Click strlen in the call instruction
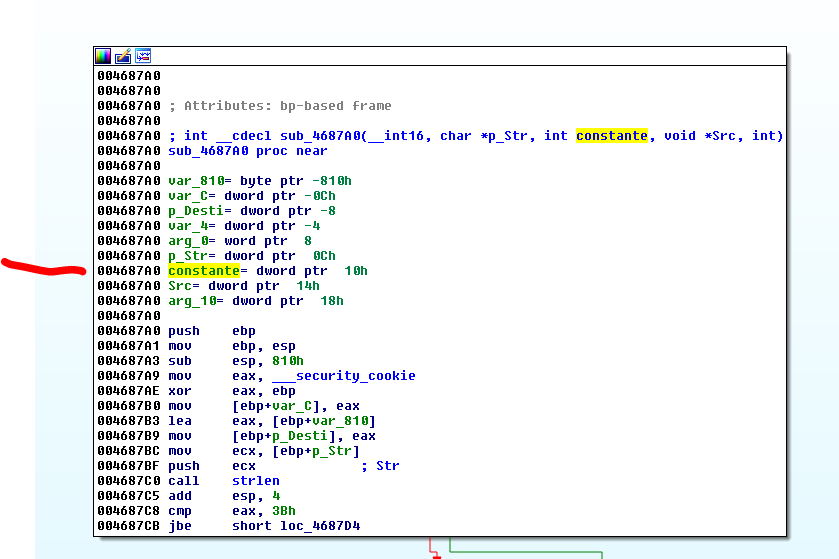The width and height of the screenshot is (839, 559). (x=255, y=481)
